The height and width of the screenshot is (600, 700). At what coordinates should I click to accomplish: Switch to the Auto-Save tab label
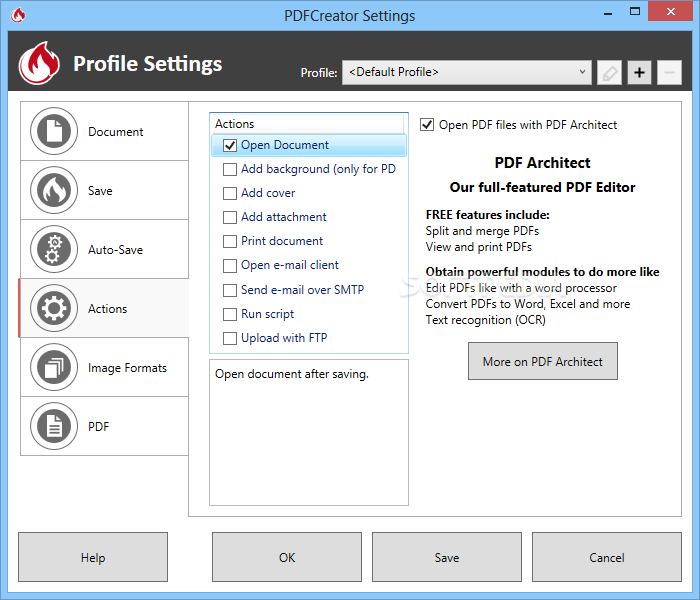point(115,250)
